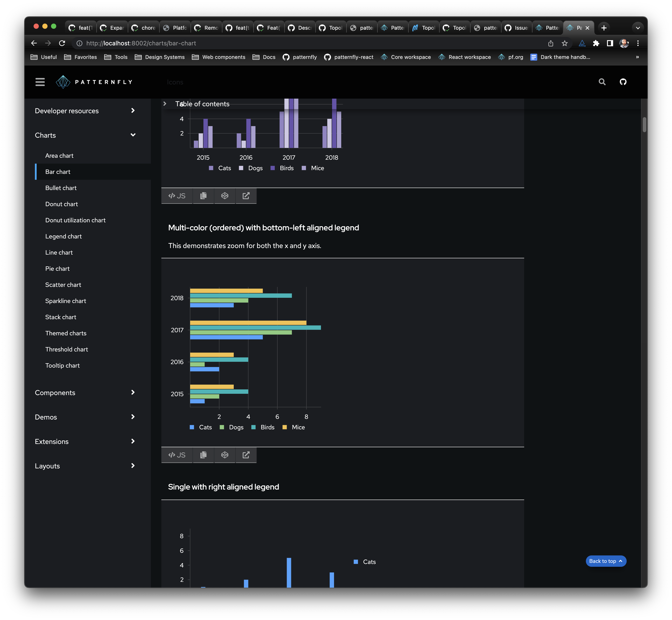Image resolution: width=672 pixels, height=620 pixels.
Task: Go to Threshold chart page
Action: pos(67,349)
